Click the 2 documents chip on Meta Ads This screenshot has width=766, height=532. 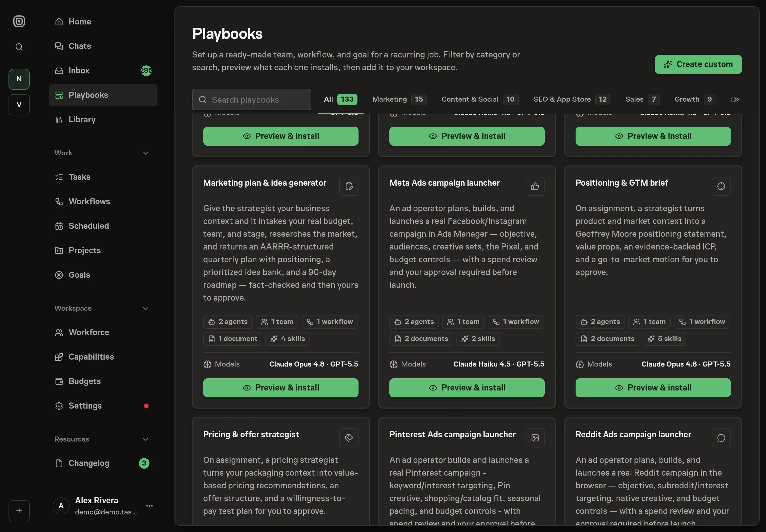421,339
